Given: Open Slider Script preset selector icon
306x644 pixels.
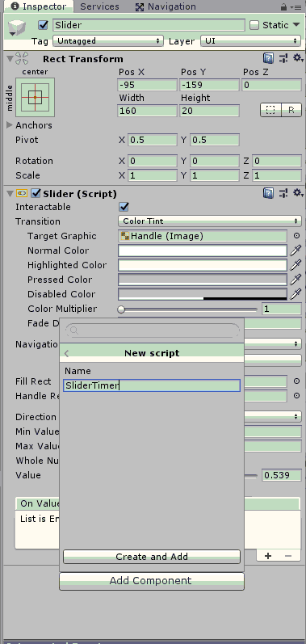Looking at the screenshot, I should (x=283, y=193).
